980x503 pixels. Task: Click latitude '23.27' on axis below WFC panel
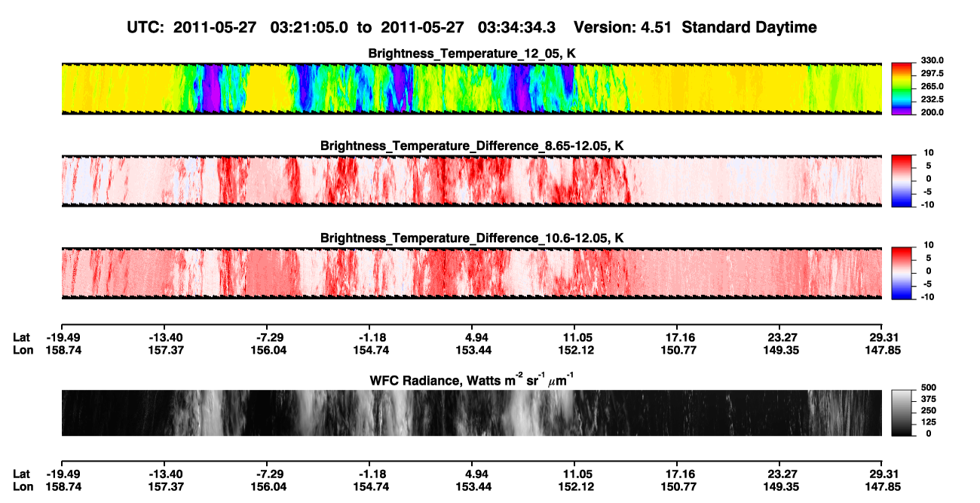coord(779,474)
